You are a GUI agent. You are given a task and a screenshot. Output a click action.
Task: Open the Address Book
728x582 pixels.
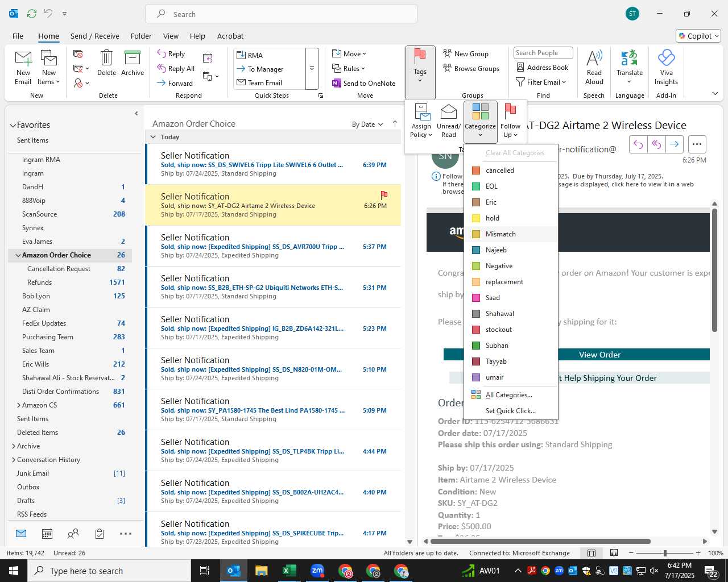coord(542,67)
